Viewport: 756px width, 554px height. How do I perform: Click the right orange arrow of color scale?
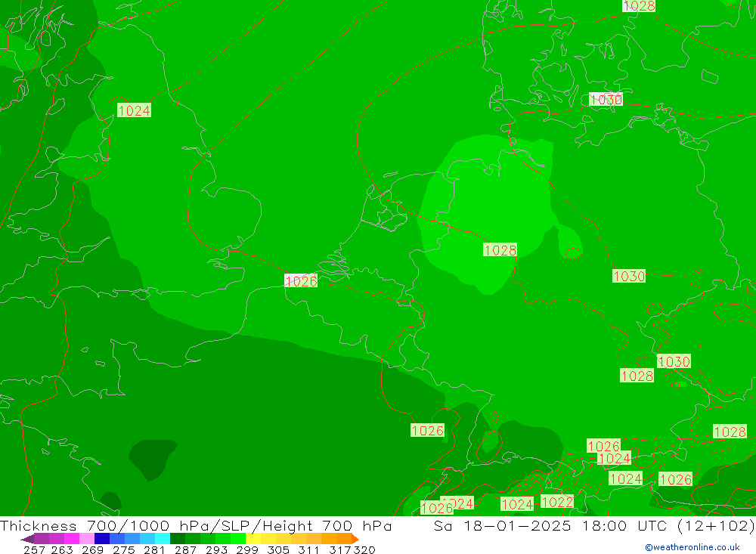(x=355, y=539)
